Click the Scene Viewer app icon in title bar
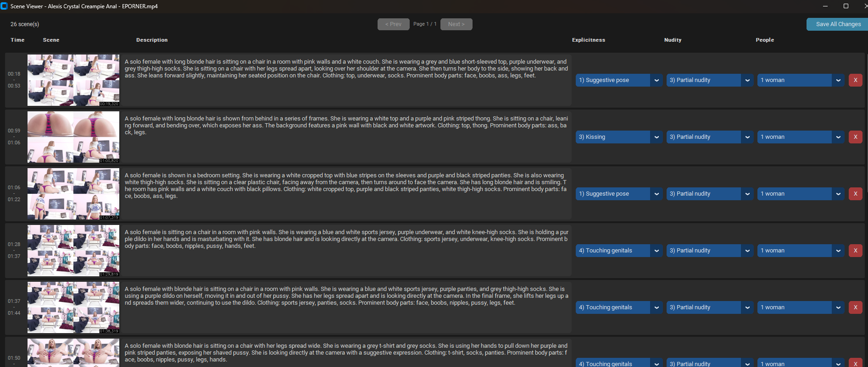868x367 pixels. click(x=4, y=6)
